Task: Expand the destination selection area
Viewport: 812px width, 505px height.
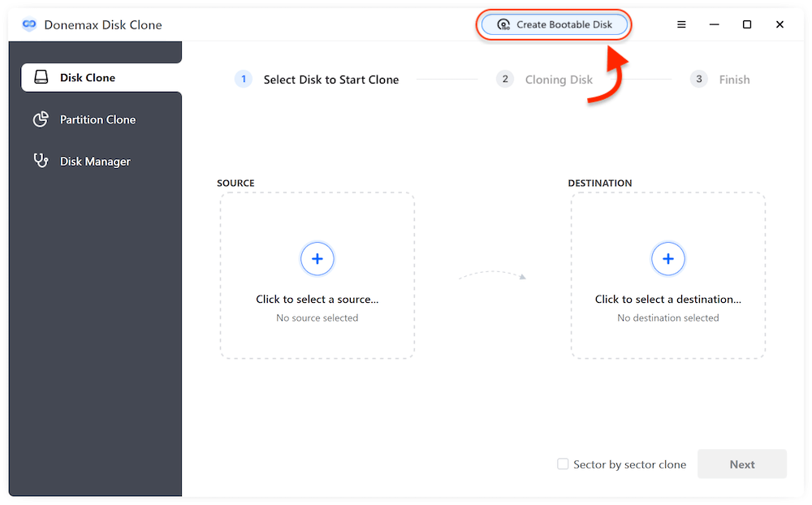Action: point(667,274)
